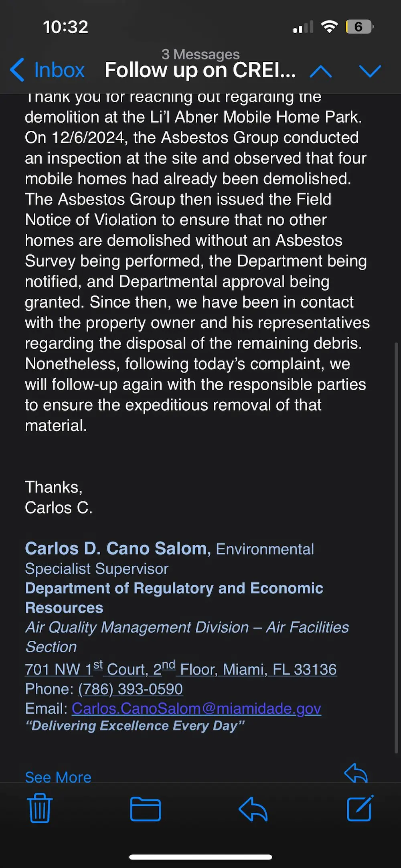Tap the 10:32 clock in status bar
This screenshot has height=868, width=401.
(x=65, y=27)
